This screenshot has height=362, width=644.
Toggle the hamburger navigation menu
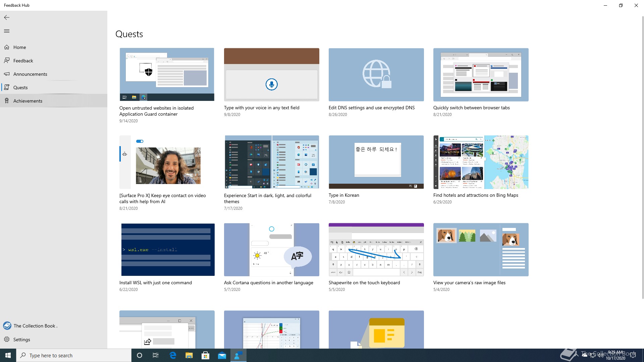tap(7, 31)
